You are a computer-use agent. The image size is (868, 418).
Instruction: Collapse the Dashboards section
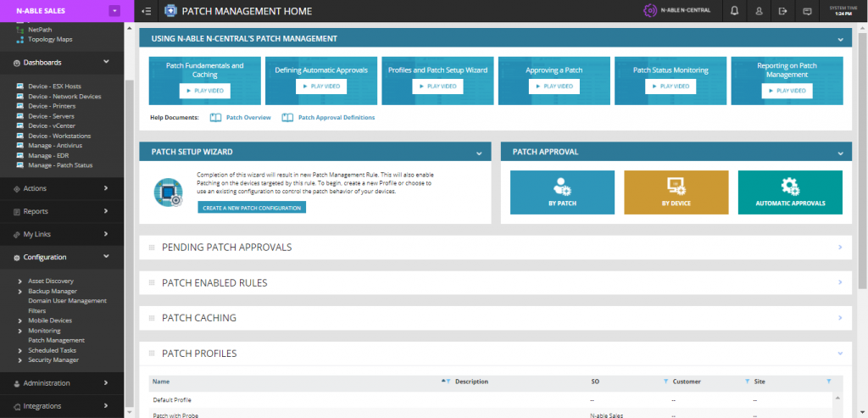coord(106,62)
